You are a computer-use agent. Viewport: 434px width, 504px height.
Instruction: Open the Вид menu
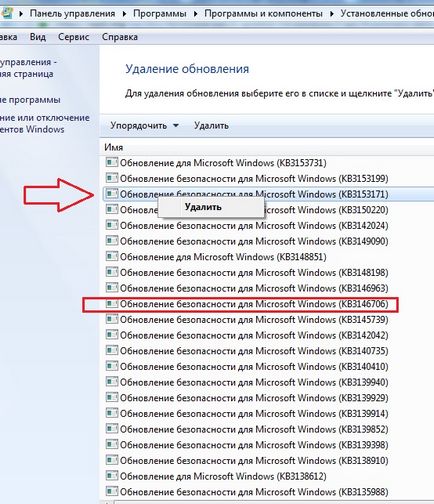pyautogui.click(x=38, y=37)
